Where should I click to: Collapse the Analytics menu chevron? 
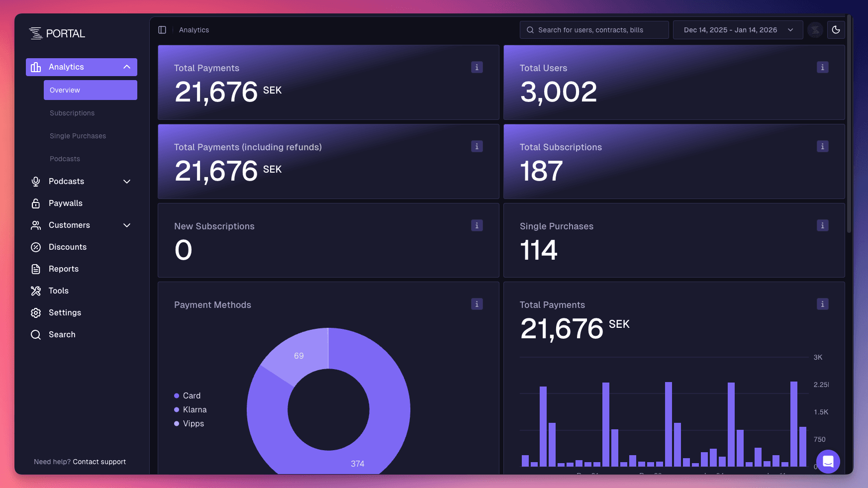[127, 67]
